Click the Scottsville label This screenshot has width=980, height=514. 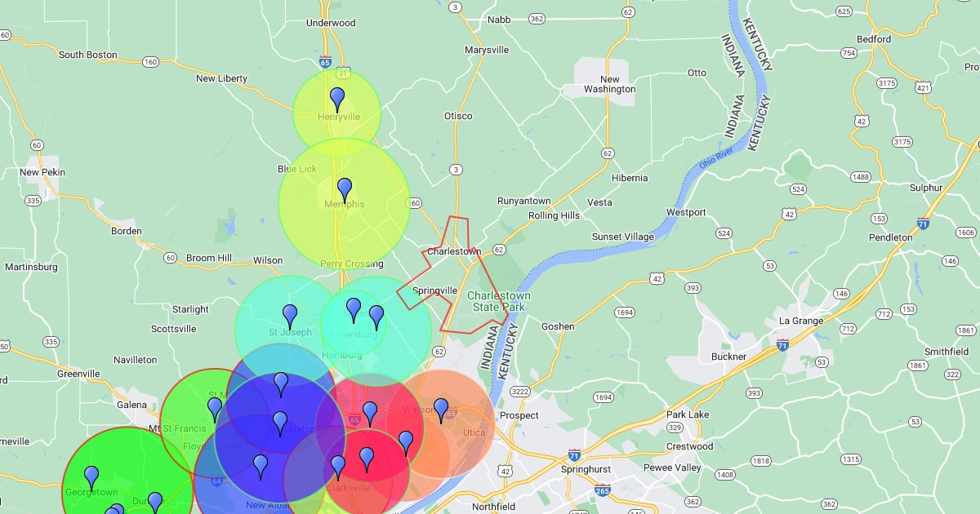[174, 329]
